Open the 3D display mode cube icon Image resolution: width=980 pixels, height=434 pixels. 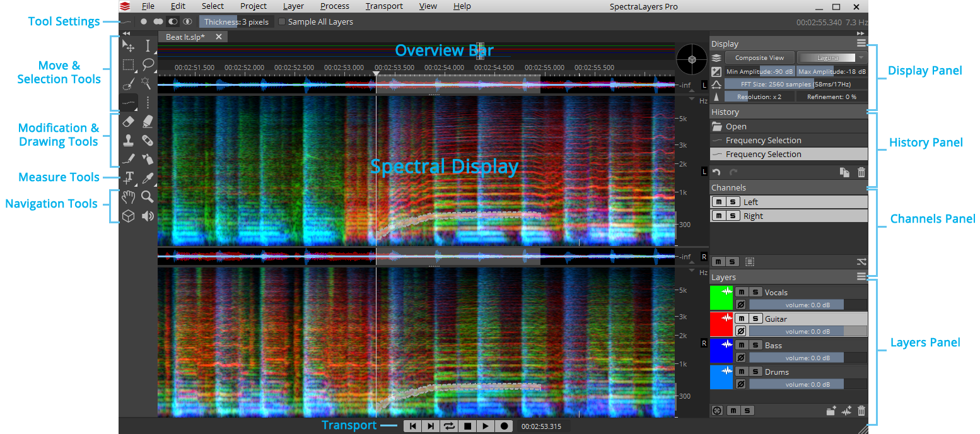click(128, 216)
